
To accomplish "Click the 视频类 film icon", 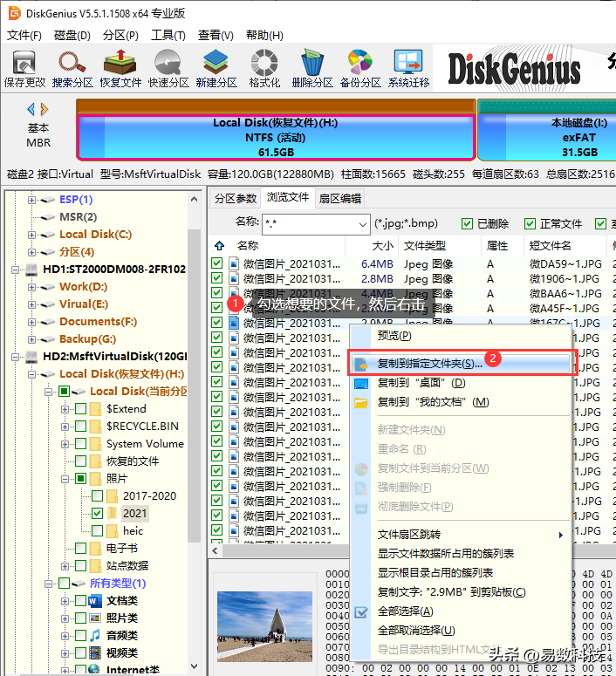I will tap(95, 652).
